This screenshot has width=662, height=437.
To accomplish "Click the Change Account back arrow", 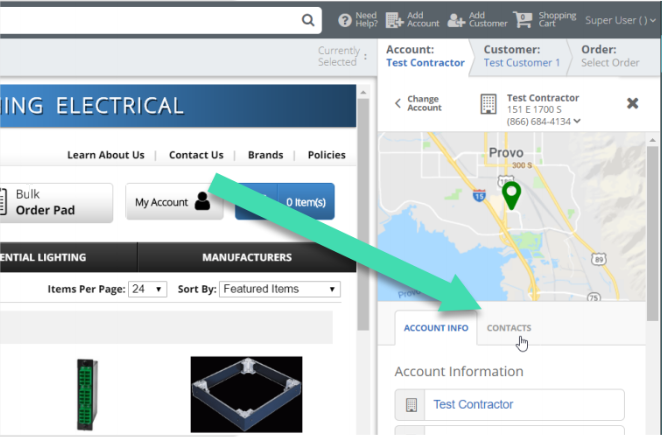I will click(x=398, y=103).
